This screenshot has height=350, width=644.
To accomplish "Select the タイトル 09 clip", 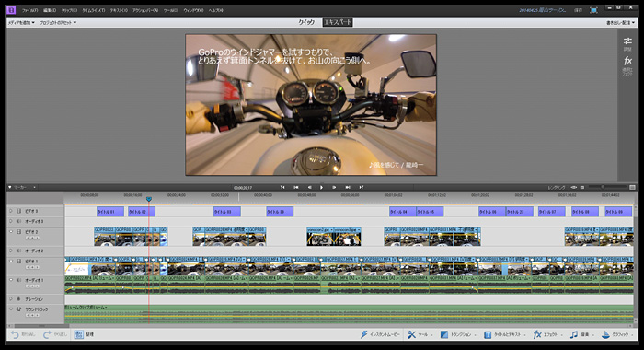I will click(x=618, y=212).
